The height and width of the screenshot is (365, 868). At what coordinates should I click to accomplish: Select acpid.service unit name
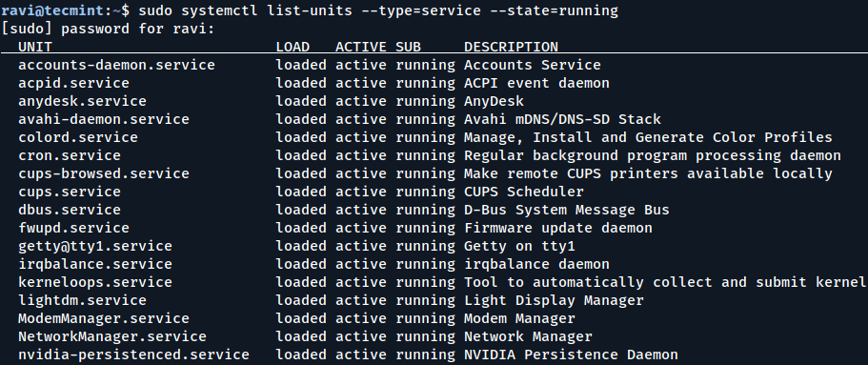[73, 83]
